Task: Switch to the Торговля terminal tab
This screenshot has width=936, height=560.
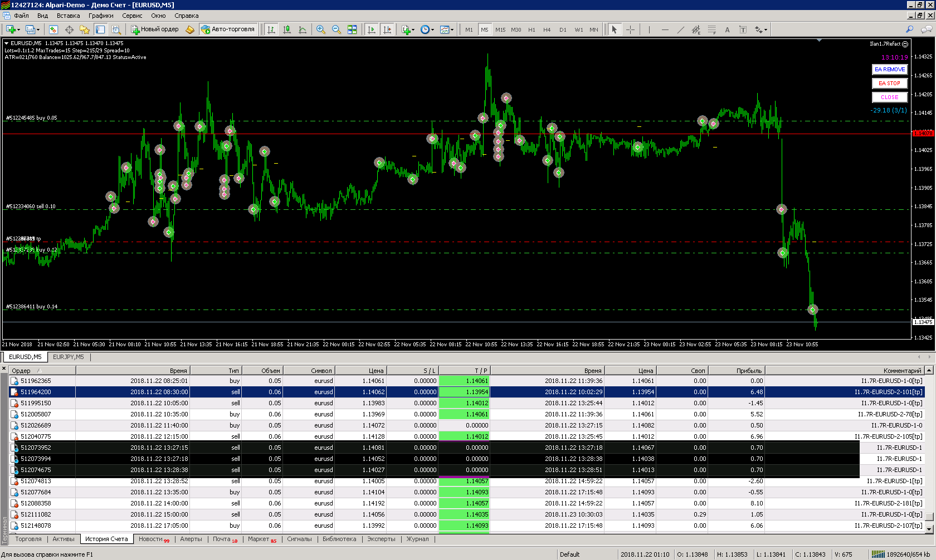Action: pyautogui.click(x=28, y=539)
